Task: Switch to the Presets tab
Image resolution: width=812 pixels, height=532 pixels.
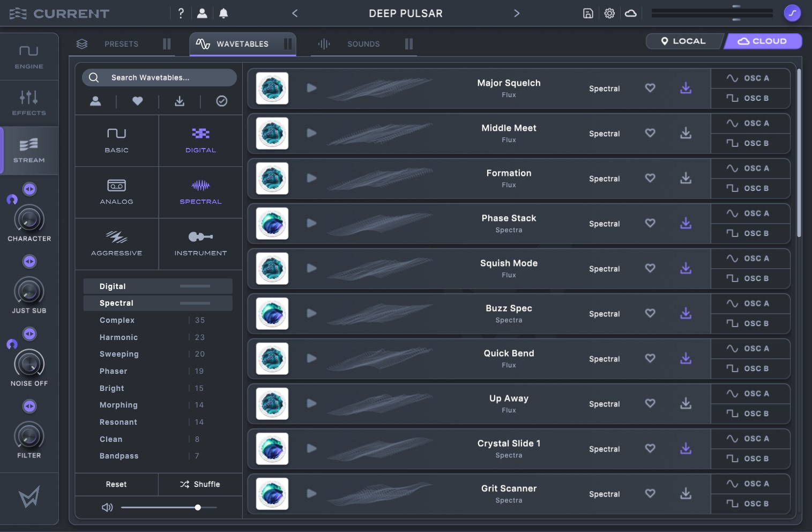Action: [121, 44]
